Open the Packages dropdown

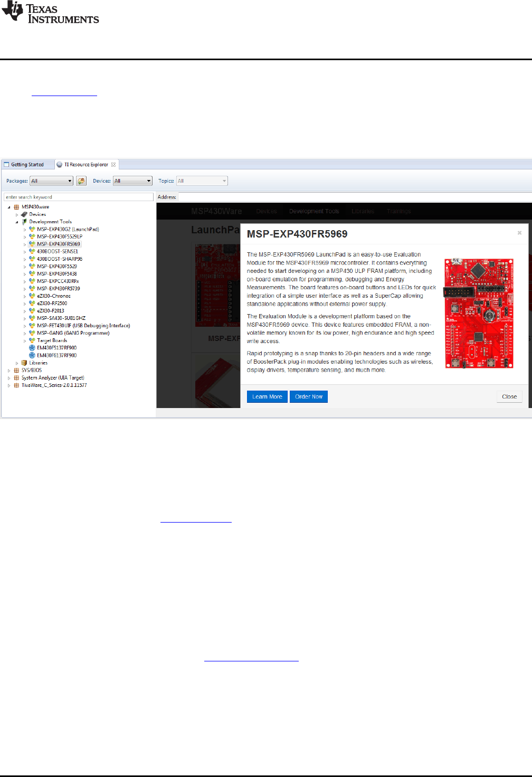(x=51, y=181)
